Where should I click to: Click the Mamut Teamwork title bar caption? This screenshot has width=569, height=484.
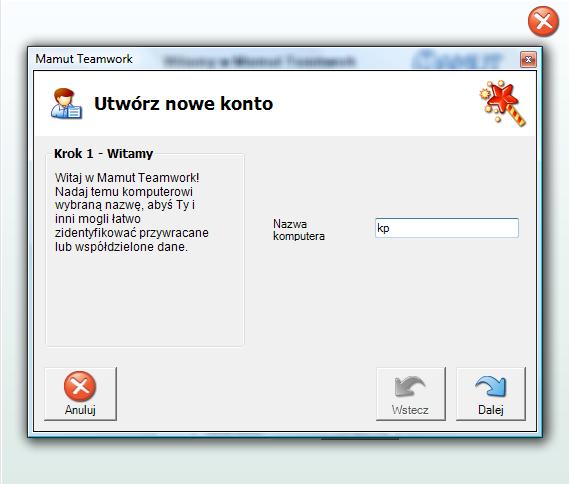84,59
